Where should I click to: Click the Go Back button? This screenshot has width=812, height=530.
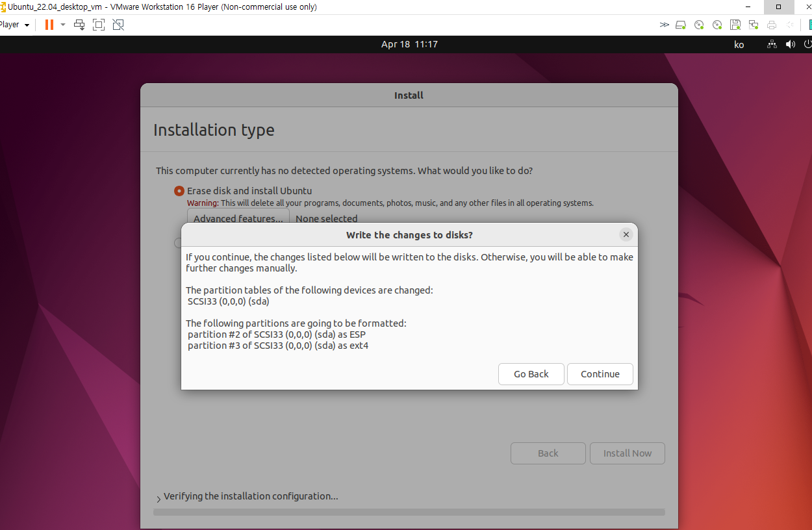pyautogui.click(x=531, y=374)
